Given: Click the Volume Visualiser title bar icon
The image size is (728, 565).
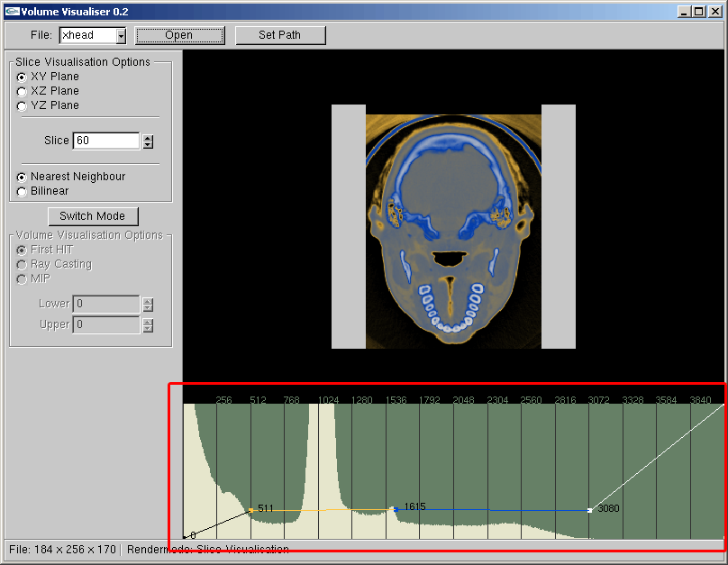Looking at the screenshot, I should pos(12,11).
